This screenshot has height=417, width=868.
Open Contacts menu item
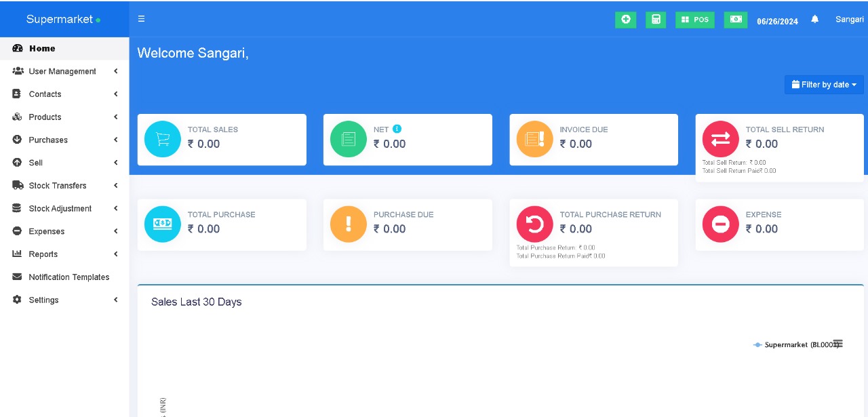64,94
